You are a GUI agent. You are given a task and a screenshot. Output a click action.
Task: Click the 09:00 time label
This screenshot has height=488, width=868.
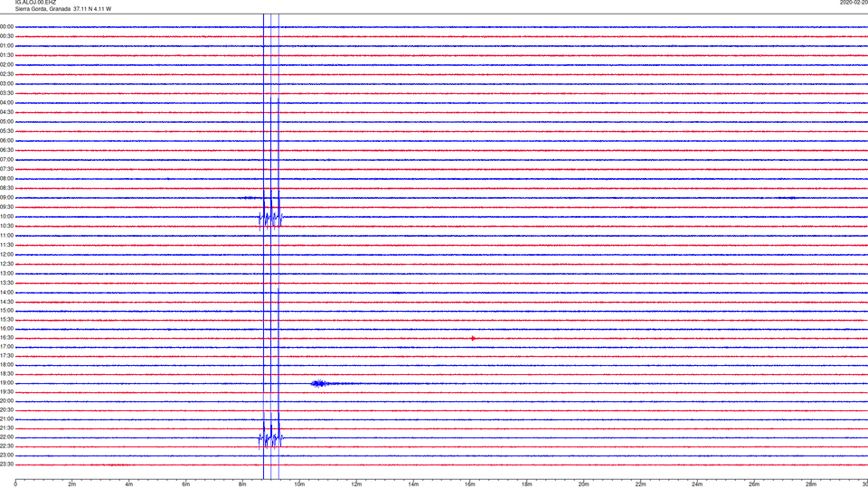6,198
